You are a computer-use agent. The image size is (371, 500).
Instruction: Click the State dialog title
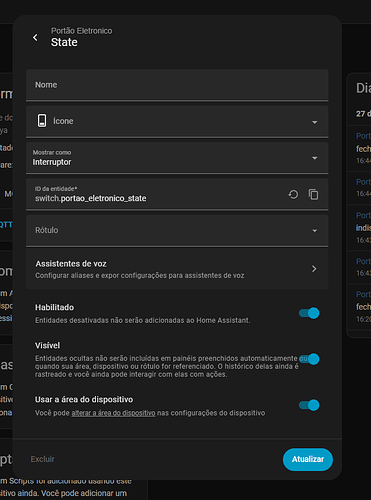pyautogui.click(x=64, y=42)
